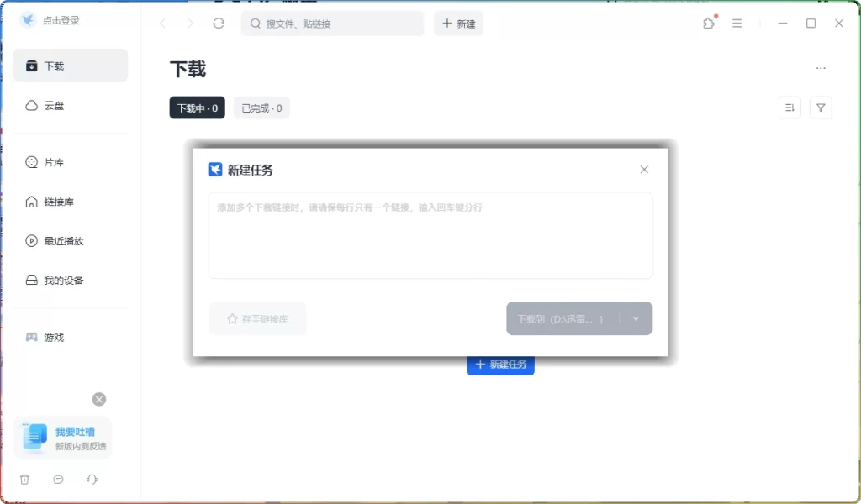This screenshot has height=504, width=861.
Task: Open the hamburger menu at top right
Action: pos(737,23)
